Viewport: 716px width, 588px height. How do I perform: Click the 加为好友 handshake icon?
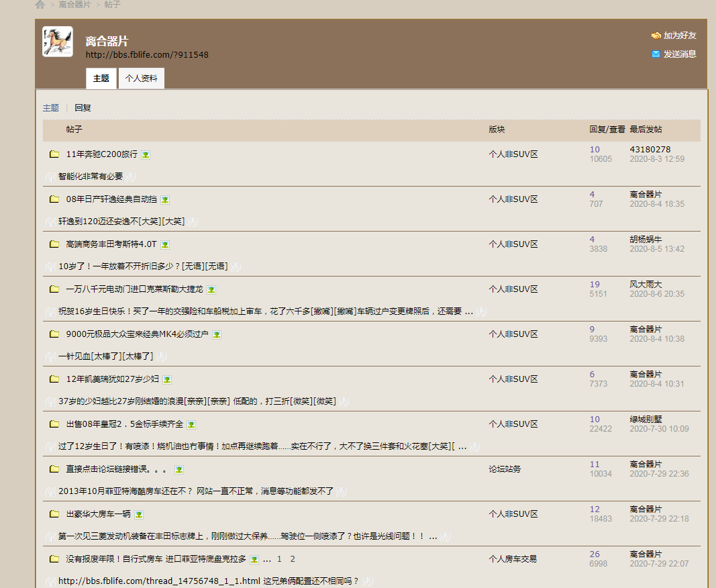coord(656,36)
